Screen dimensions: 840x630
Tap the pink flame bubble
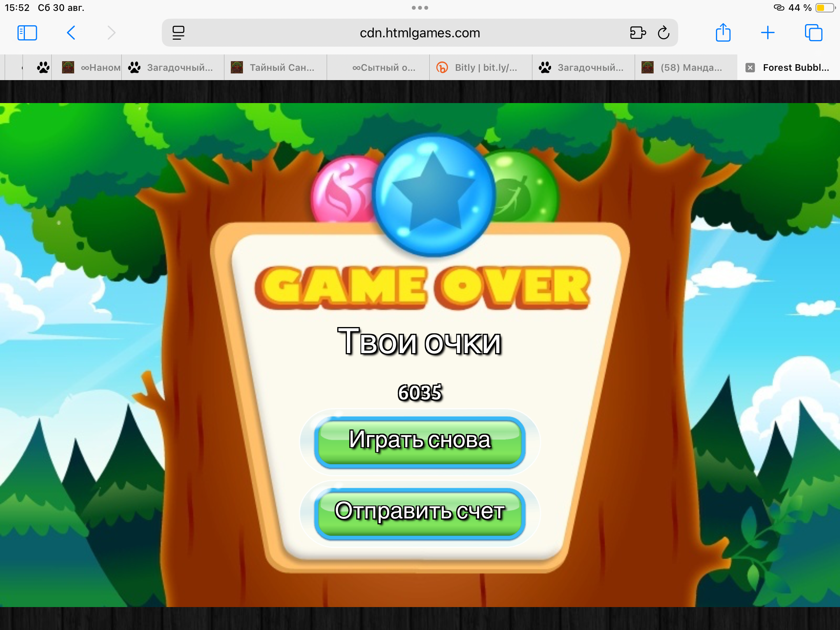coord(342,191)
